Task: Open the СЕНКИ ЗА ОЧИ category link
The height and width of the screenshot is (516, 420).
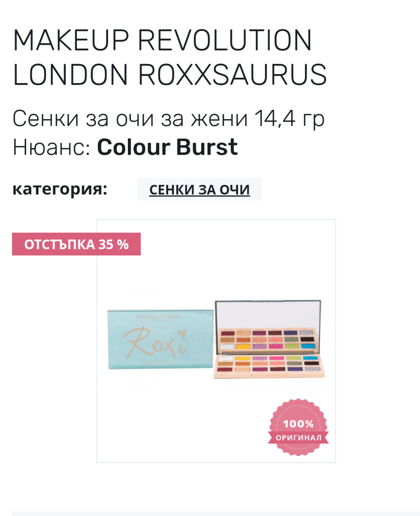Action: (x=199, y=190)
